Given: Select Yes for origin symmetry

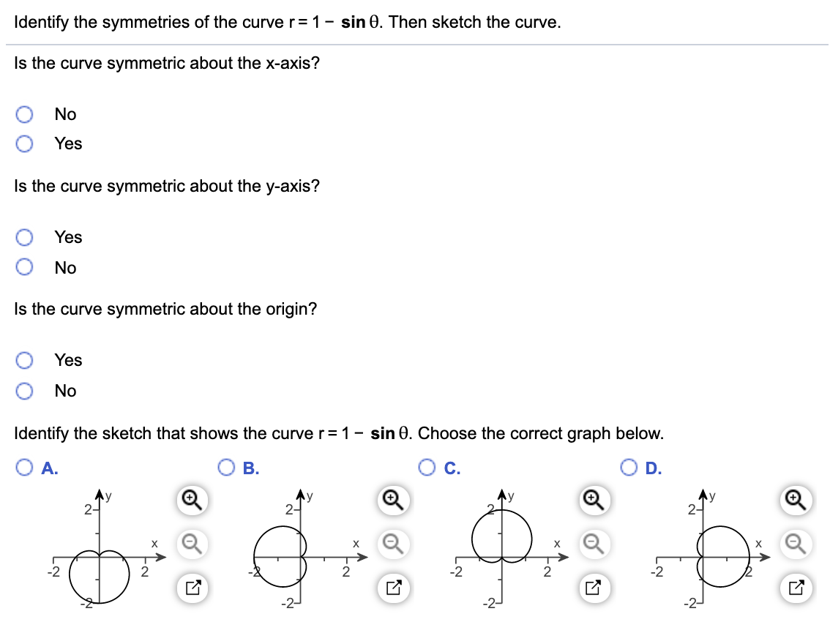Looking at the screenshot, I should point(24,359).
